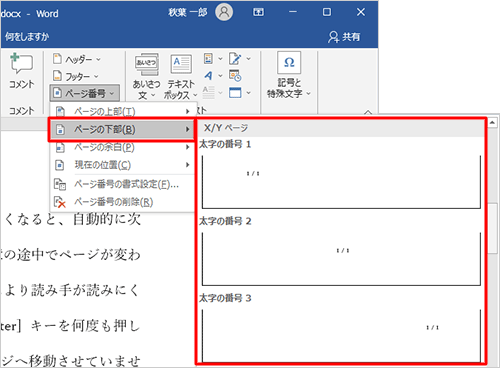Image resolution: width=500 pixels, height=368 pixels.
Task: Insert WordArt with the blue A icon
Action: click(208, 76)
